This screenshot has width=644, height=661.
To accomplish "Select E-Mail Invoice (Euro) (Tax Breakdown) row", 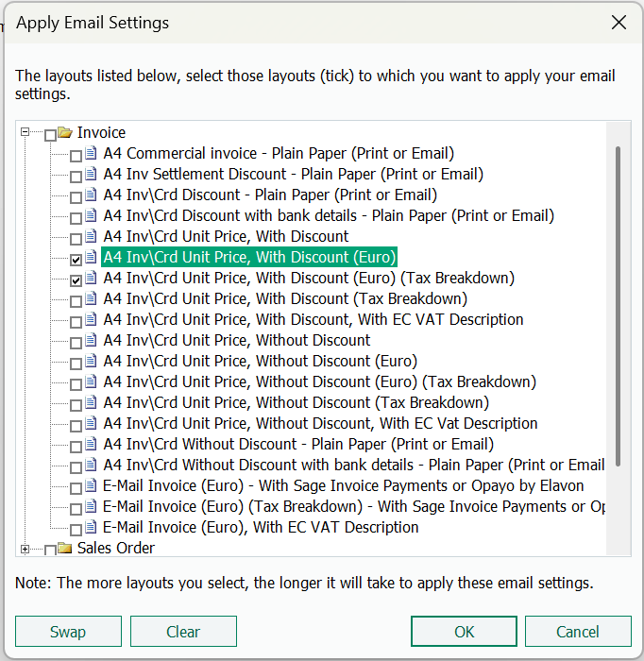I will (x=353, y=506).
